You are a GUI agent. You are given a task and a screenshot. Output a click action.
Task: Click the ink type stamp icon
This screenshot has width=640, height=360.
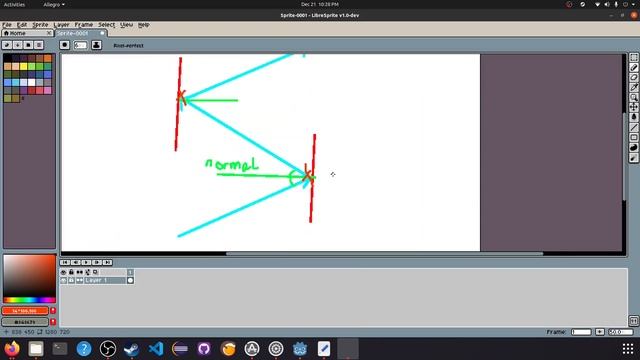(96, 45)
